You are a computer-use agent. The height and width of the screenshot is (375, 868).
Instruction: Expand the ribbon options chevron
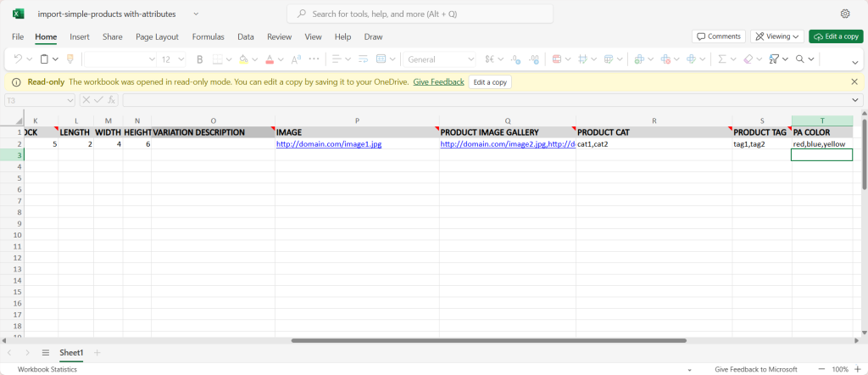pos(855,63)
